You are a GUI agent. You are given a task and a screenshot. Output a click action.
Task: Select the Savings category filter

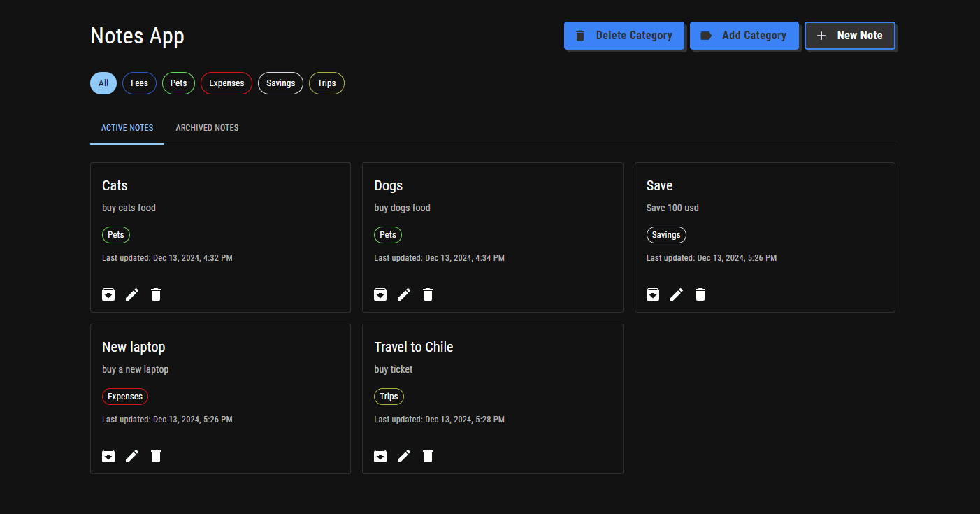tap(280, 83)
